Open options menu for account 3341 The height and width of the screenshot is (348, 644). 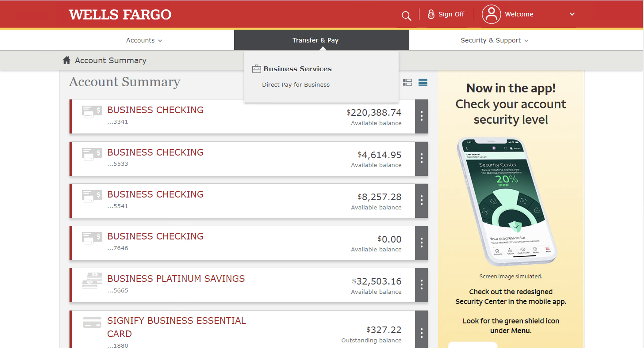[x=421, y=116]
